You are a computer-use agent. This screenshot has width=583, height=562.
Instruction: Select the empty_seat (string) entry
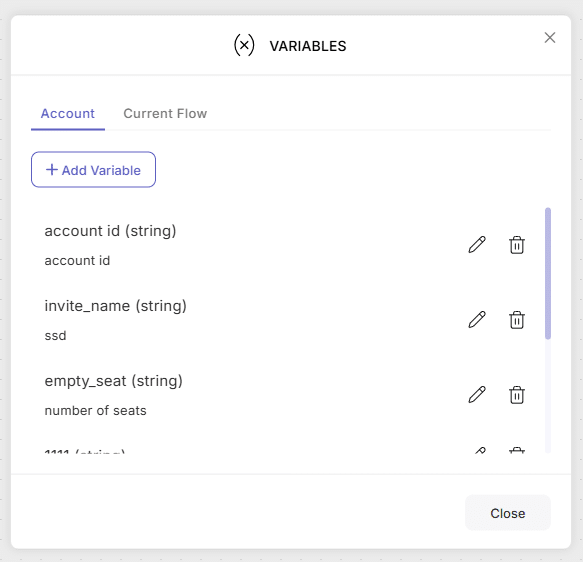pos(113,381)
